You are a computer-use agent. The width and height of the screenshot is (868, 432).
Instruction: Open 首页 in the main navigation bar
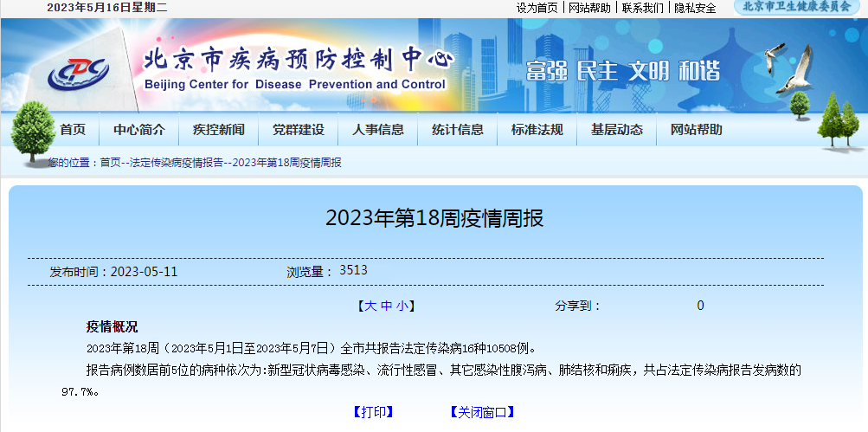coord(73,130)
